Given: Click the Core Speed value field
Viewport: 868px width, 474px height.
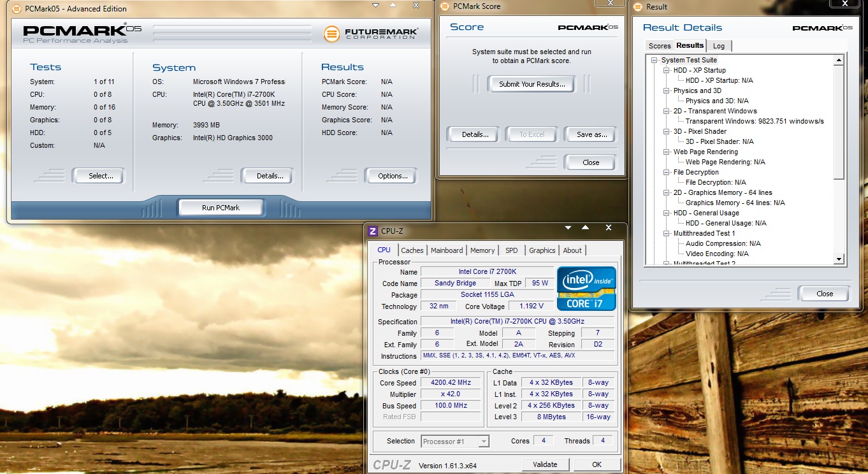Looking at the screenshot, I should [451, 383].
